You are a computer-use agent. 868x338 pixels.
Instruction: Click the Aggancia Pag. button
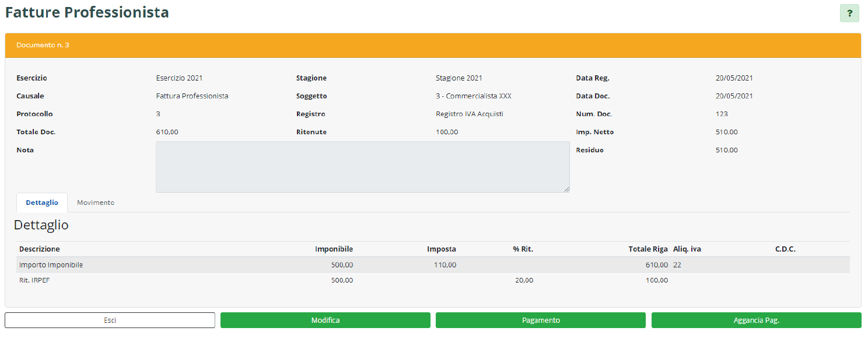[756, 320]
